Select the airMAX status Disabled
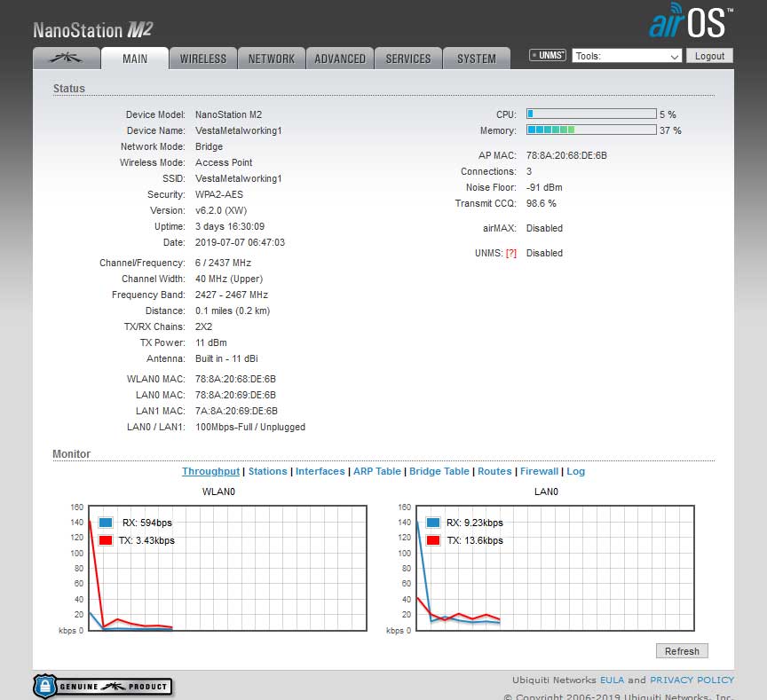Screen dimensions: 767x700 [544, 228]
